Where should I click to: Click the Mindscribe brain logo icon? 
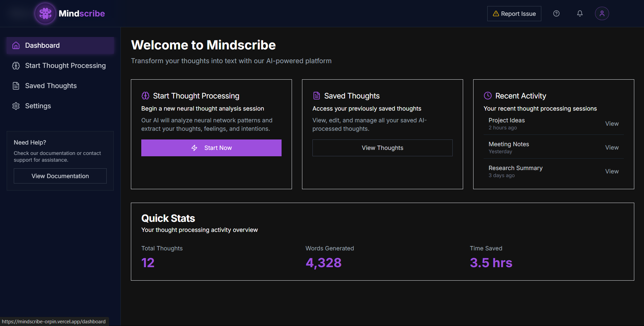pos(45,13)
